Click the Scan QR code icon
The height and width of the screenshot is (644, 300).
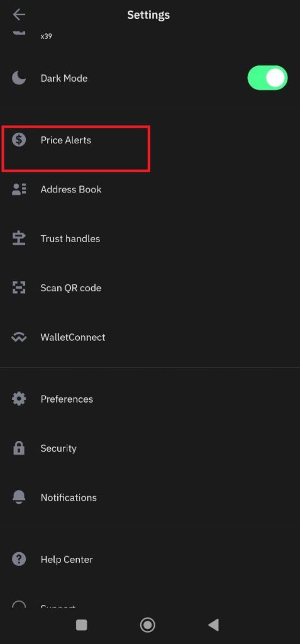(x=19, y=288)
